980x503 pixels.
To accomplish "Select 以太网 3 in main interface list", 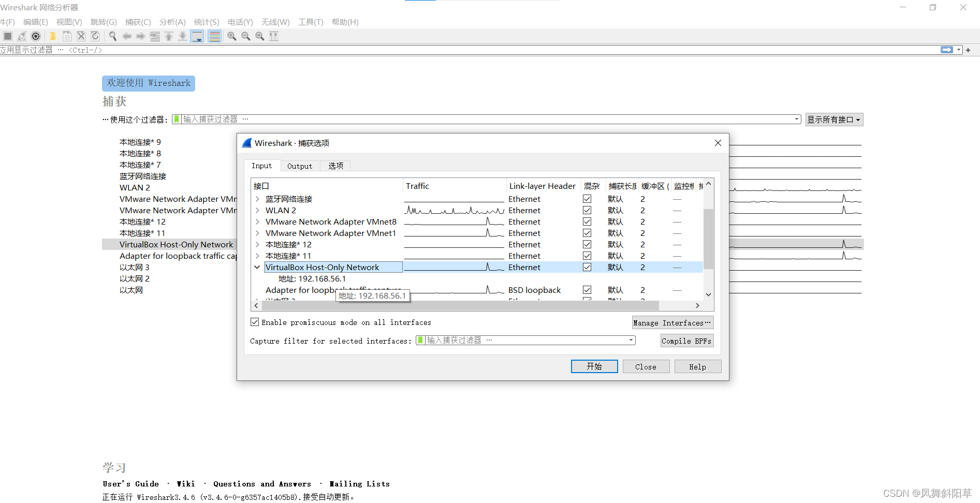I will pyautogui.click(x=134, y=267).
